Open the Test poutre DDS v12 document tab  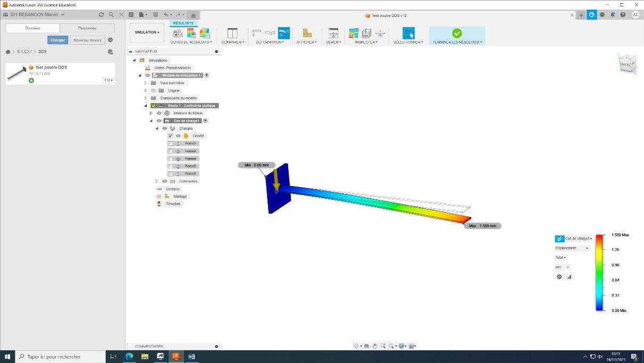point(386,15)
